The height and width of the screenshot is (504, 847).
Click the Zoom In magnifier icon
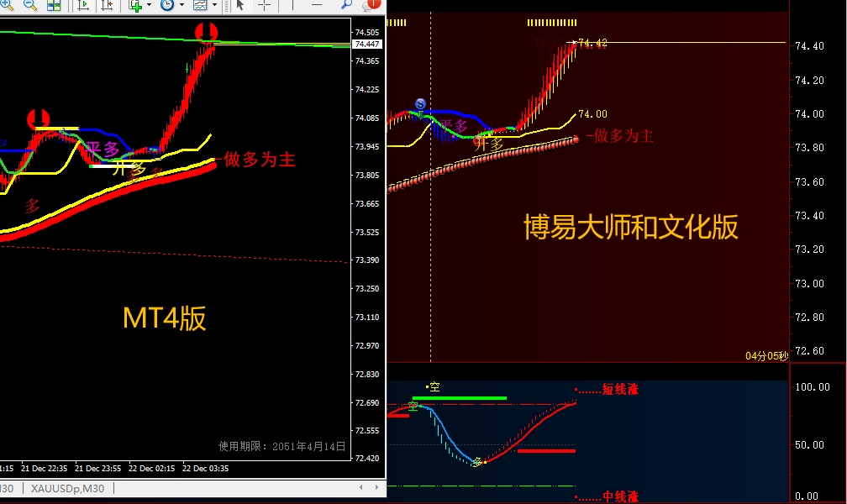pos(7,5)
